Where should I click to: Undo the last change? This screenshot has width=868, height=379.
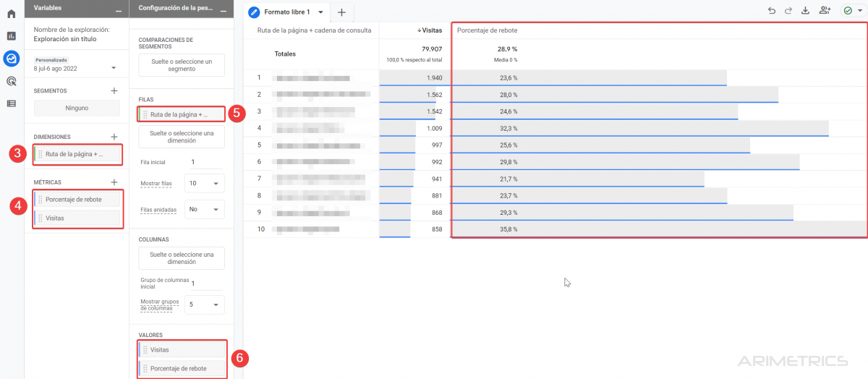point(772,11)
